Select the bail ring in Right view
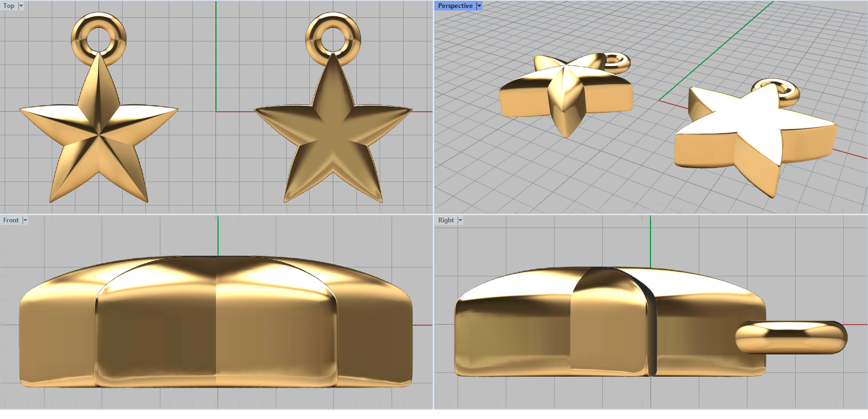Screen dimensions: 868x419 click(791, 337)
